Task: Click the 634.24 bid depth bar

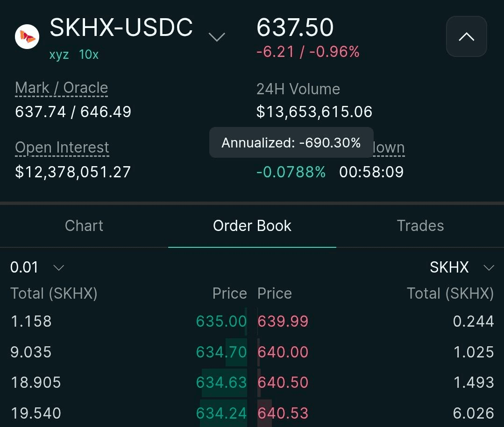Action: (x=223, y=413)
